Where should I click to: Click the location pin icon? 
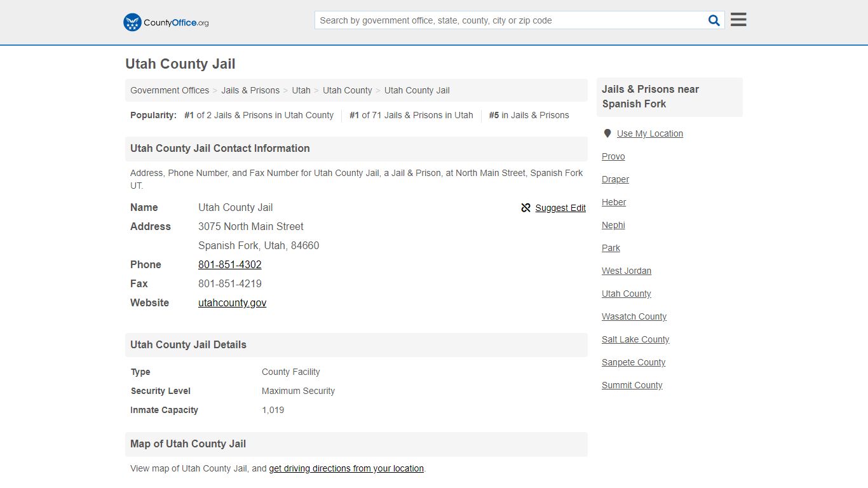[607, 133]
